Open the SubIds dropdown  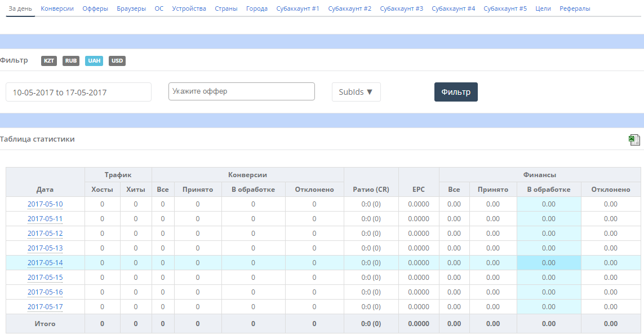point(356,92)
